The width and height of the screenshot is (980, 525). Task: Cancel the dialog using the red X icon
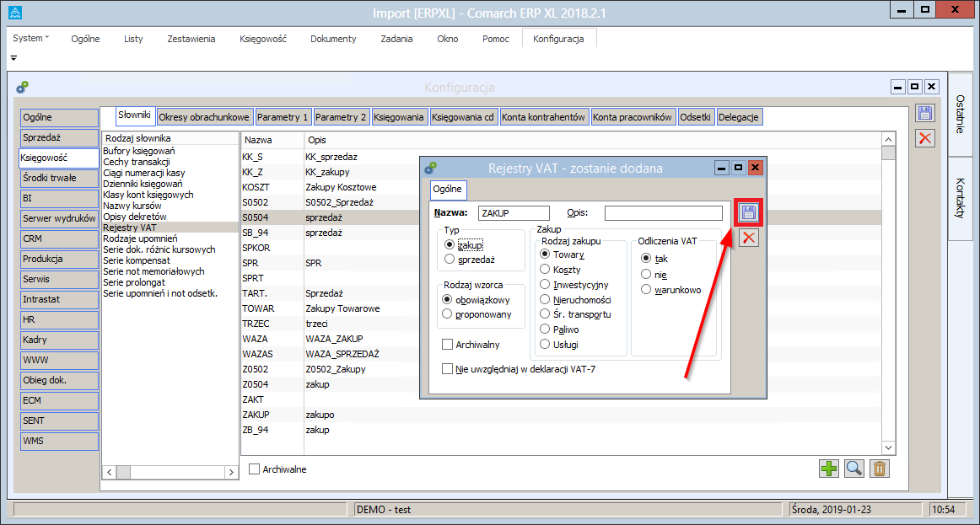[x=747, y=238]
